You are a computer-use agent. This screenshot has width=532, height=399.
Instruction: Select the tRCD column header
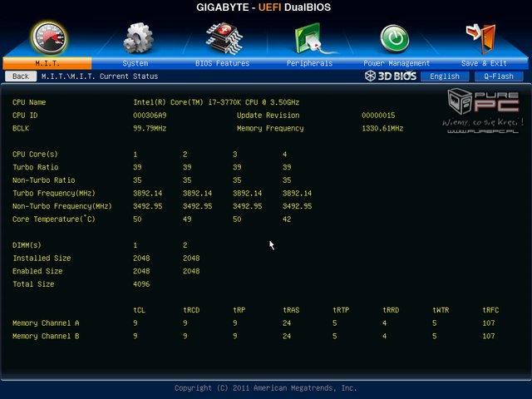[x=191, y=310]
